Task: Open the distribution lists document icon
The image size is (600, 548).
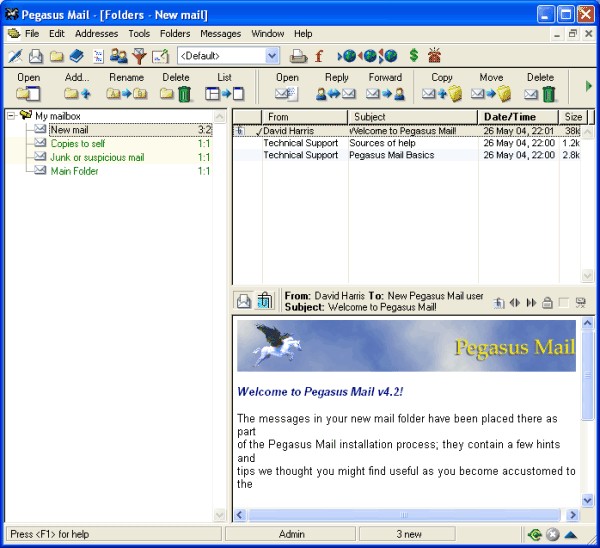Action: 98,56
